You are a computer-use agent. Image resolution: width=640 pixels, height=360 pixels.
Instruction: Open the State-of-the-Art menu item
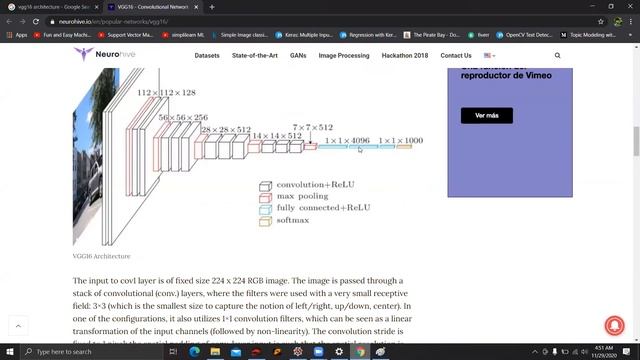[x=255, y=56]
